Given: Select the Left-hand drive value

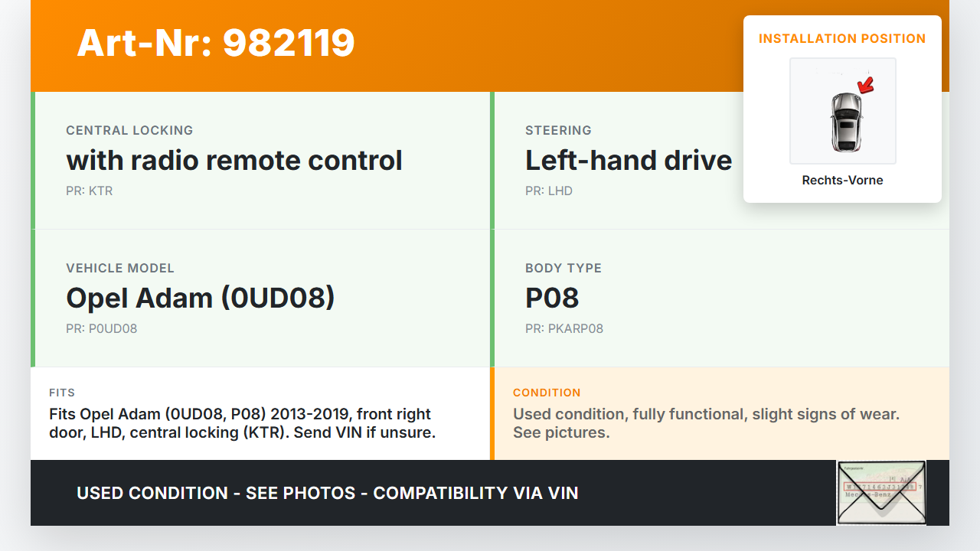Looking at the screenshot, I should [629, 161].
